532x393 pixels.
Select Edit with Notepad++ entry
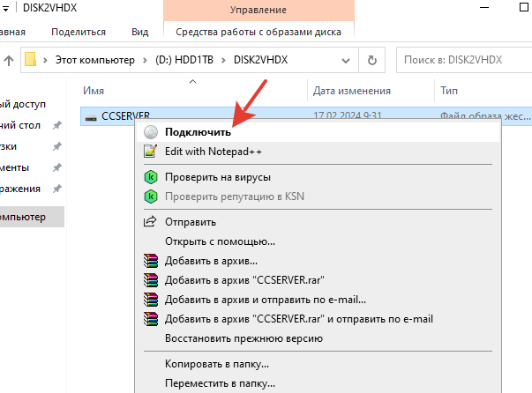tap(318, 152)
